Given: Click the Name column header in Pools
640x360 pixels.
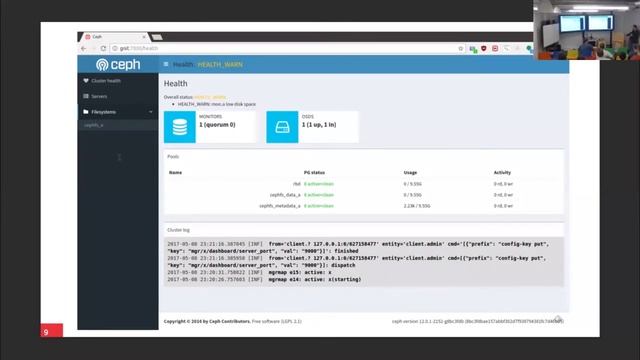Looking at the screenshot, I should click(176, 173).
